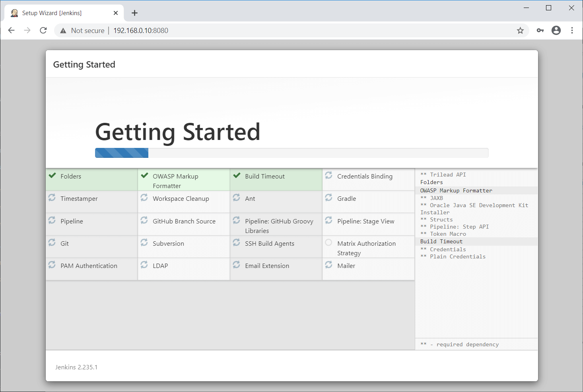Click the Pipeline: Step API log entry
Screen dimensions: 583x392
point(455,227)
